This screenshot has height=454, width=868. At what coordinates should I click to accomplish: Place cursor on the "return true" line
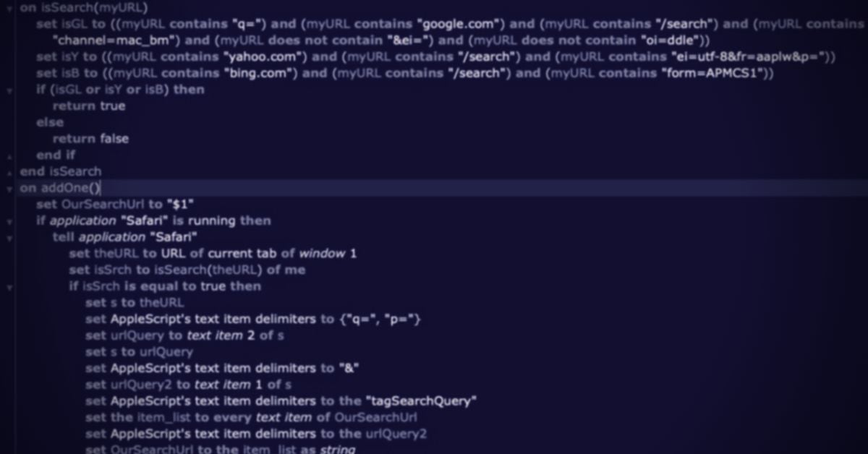pyautogui.click(x=88, y=106)
